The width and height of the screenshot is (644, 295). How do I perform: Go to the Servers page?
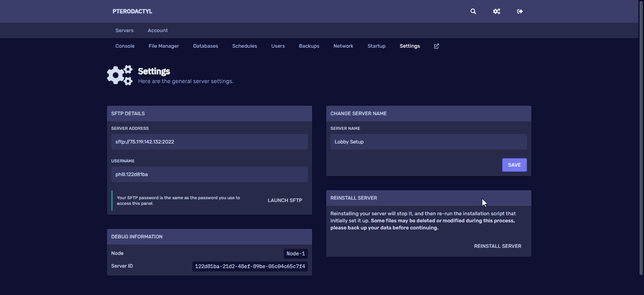pos(124,31)
